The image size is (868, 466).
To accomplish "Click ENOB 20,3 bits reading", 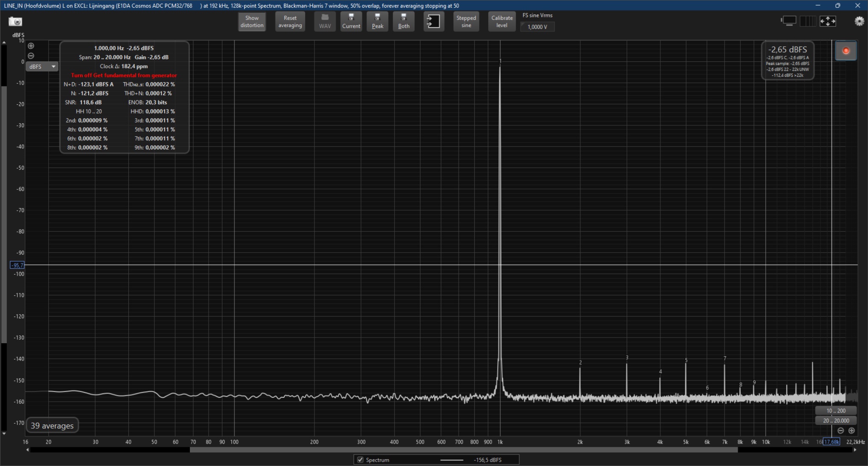I will tap(147, 103).
